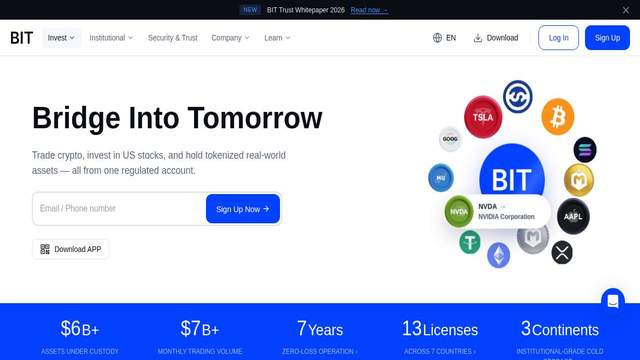Click the 13 Licenses statistic
640x360 pixels.
click(440, 329)
